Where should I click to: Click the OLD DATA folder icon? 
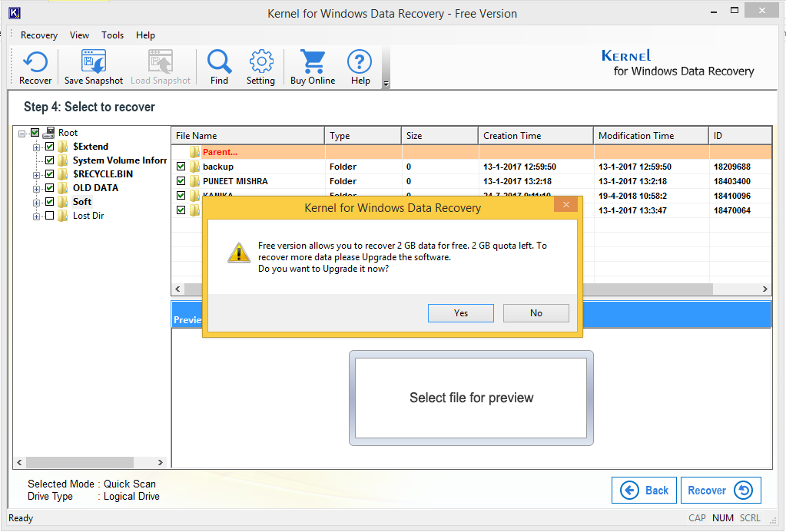(63, 188)
